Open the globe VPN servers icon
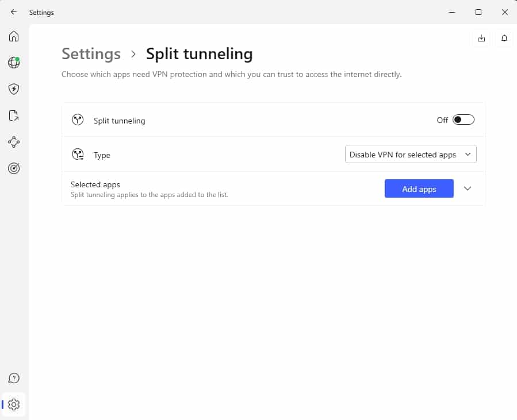 pos(14,63)
